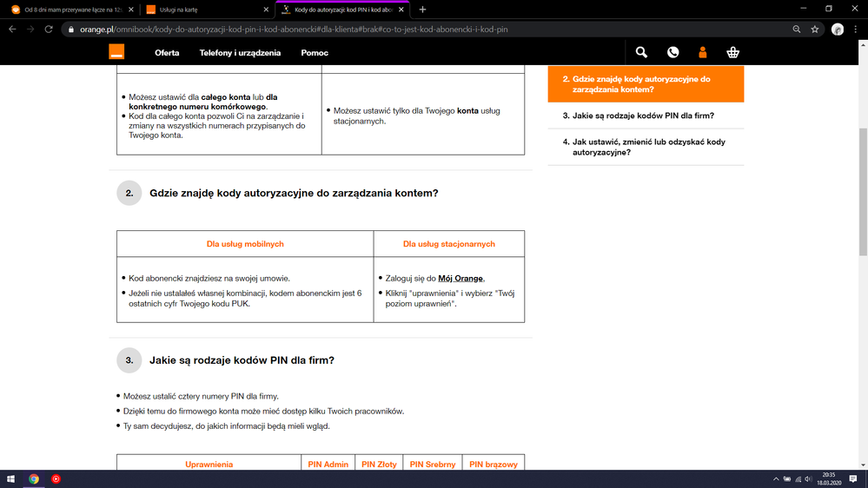Go back with the browser back arrow
Image resolution: width=868 pixels, height=488 pixels.
point(12,29)
